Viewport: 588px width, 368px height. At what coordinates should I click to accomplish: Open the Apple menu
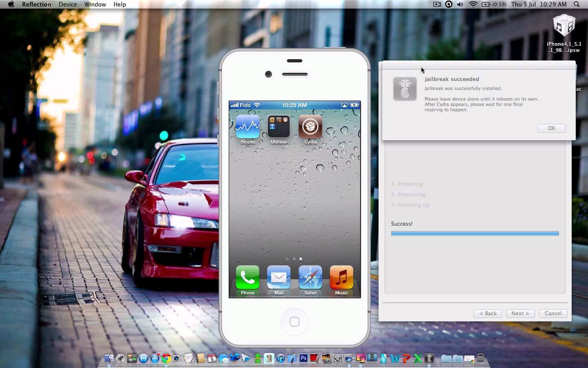pos(11,4)
